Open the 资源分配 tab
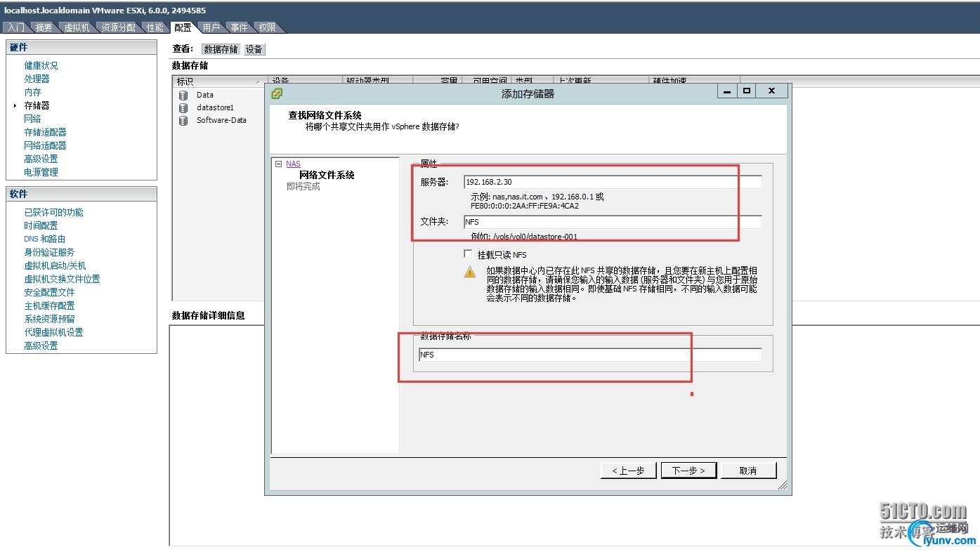The width and height of the screenshot is (980, 552). [118, 27]
